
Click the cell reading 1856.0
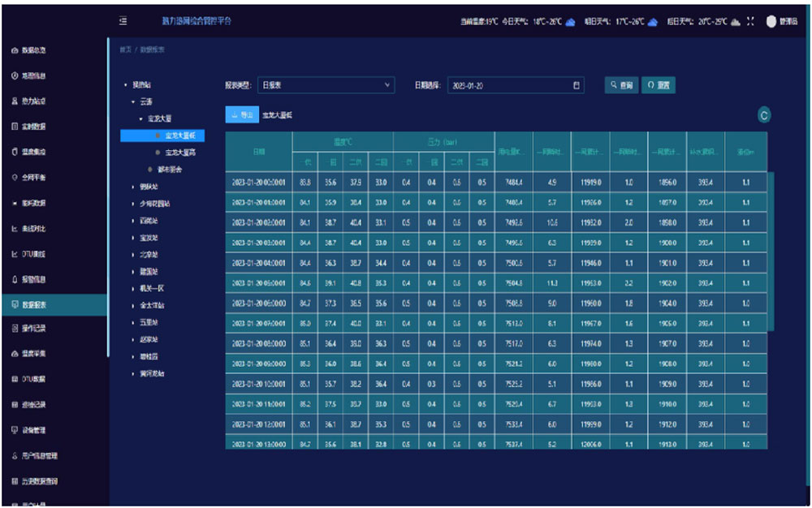click(x=667, y=183)
